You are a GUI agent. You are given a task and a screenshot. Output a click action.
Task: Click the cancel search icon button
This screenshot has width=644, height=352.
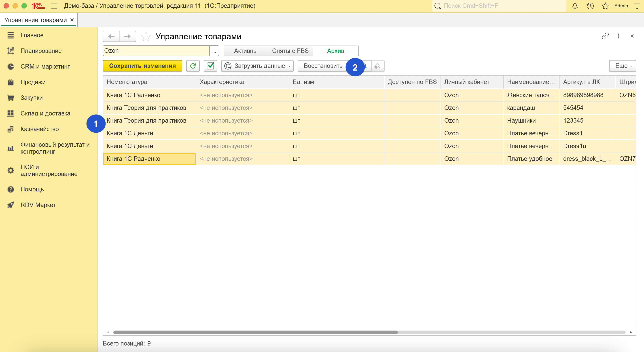pyautogui.click(x=377, y=66)
